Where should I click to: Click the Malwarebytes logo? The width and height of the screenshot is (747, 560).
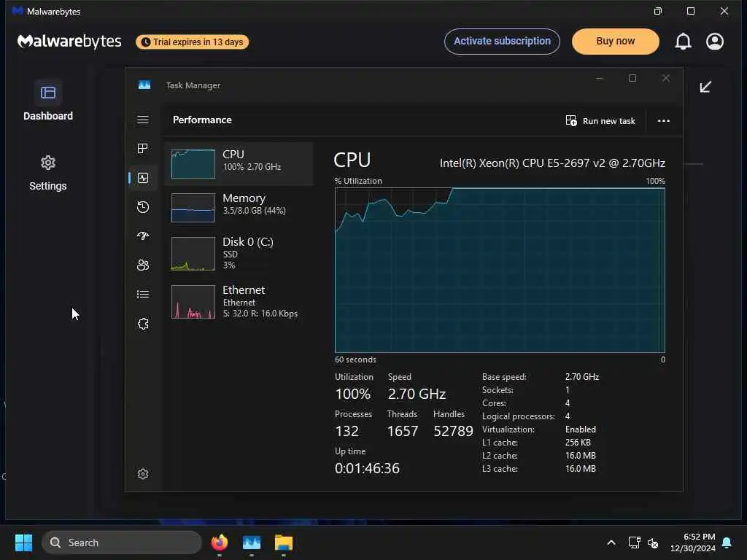[x=69, y=42]
